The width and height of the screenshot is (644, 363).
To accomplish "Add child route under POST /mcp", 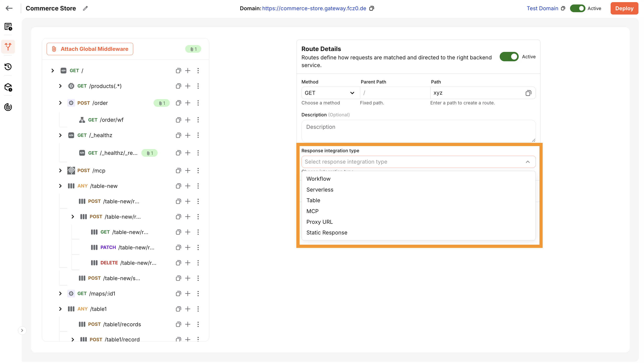I will (x=188, y=171).
